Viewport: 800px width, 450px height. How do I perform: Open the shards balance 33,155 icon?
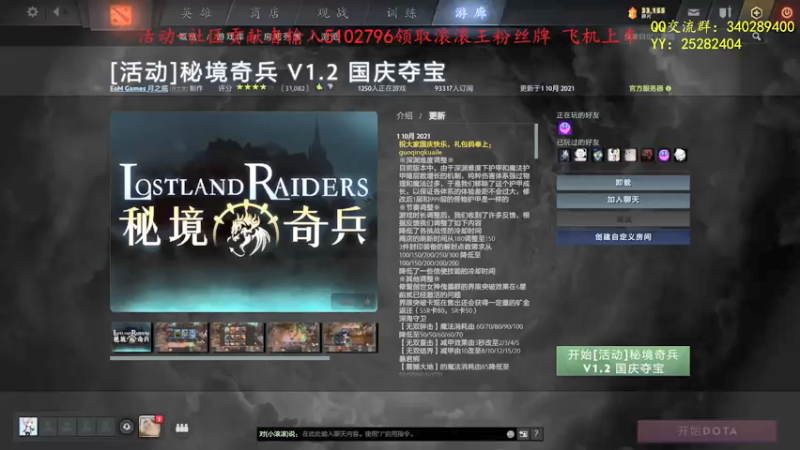point(632,13)
